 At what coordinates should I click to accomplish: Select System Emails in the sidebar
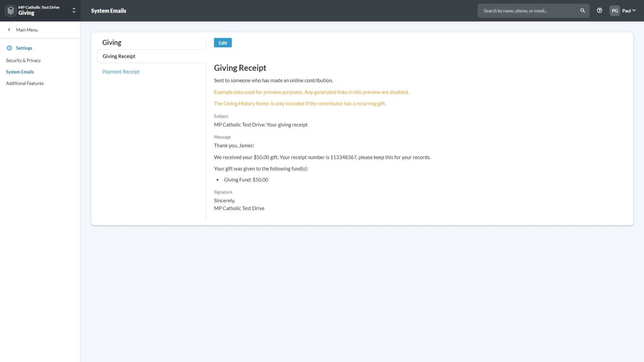20,72
